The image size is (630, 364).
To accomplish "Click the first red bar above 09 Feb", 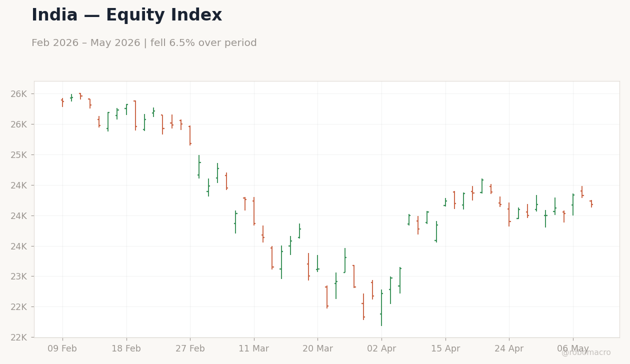I will [x=62, y=102].
